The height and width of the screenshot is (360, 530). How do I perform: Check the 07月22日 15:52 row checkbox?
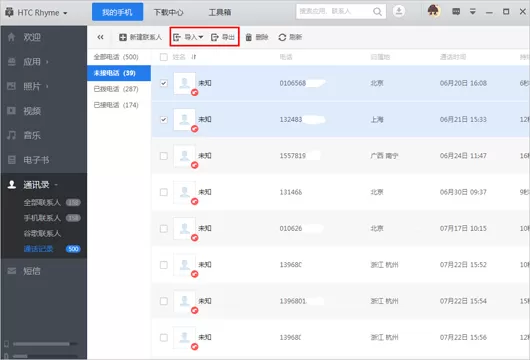[164, 265]
